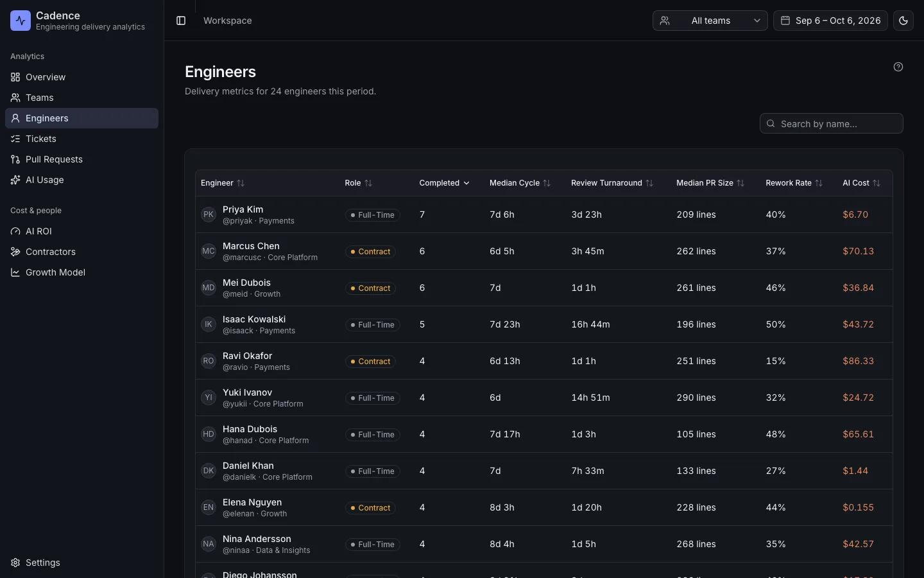
Task: Click the EN avatar for Elena Nguyen
Action: pos(209,507)
